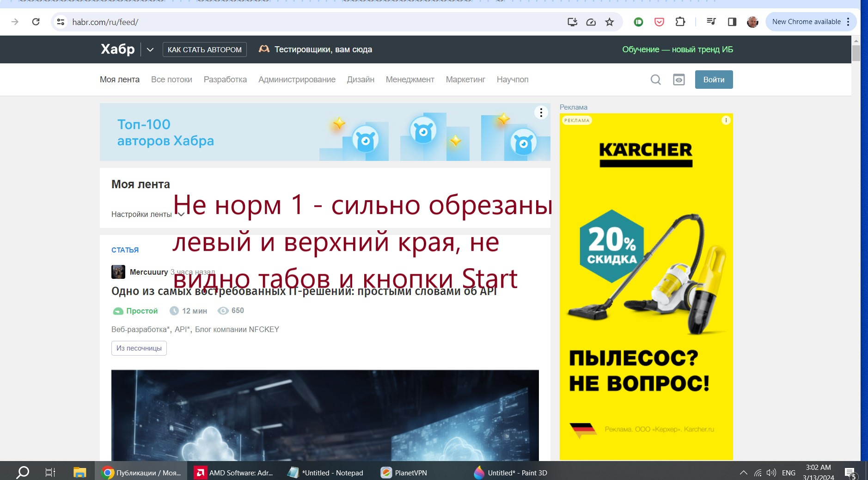Open the Разработка tab
This screenshot has height=480, width=868.
225,80
